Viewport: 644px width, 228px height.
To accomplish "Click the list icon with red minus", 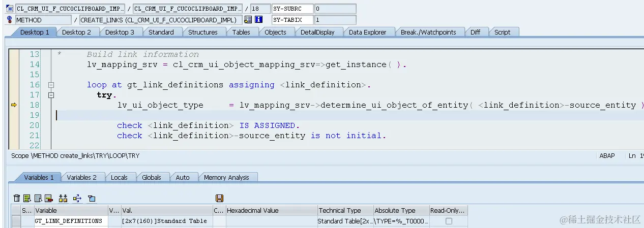I will [x=48, y=198].
